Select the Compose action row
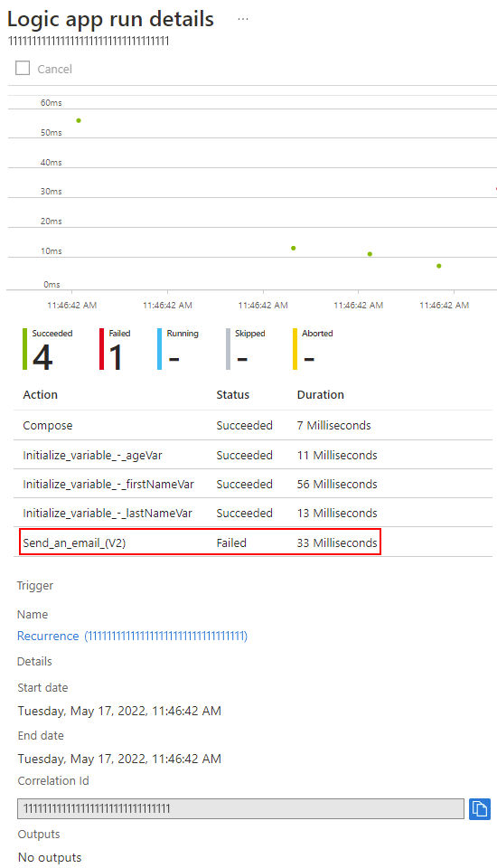The image size is (497, 868). [x=253, y=425]
